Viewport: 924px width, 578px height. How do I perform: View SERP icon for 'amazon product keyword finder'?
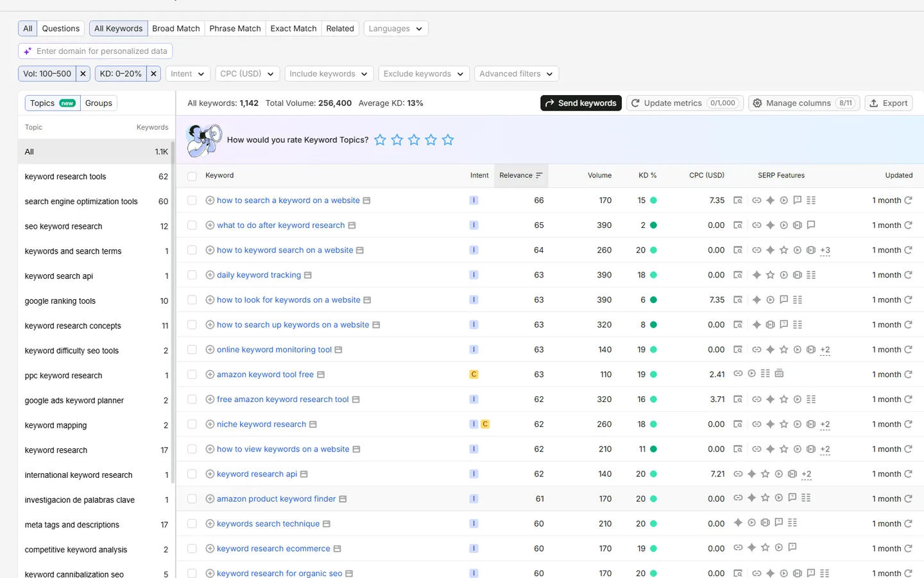(x=343, y=499)
